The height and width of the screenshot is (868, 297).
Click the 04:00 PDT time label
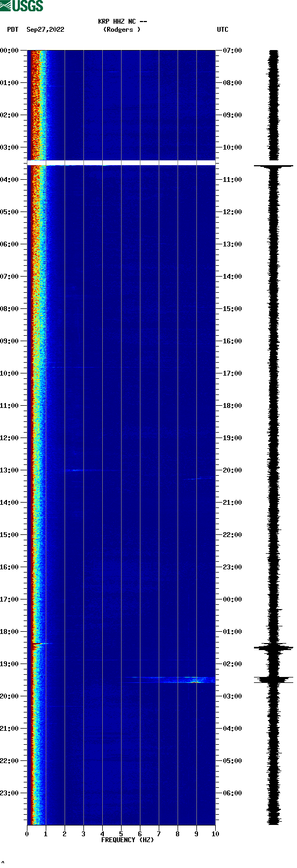tap(9, 180)
